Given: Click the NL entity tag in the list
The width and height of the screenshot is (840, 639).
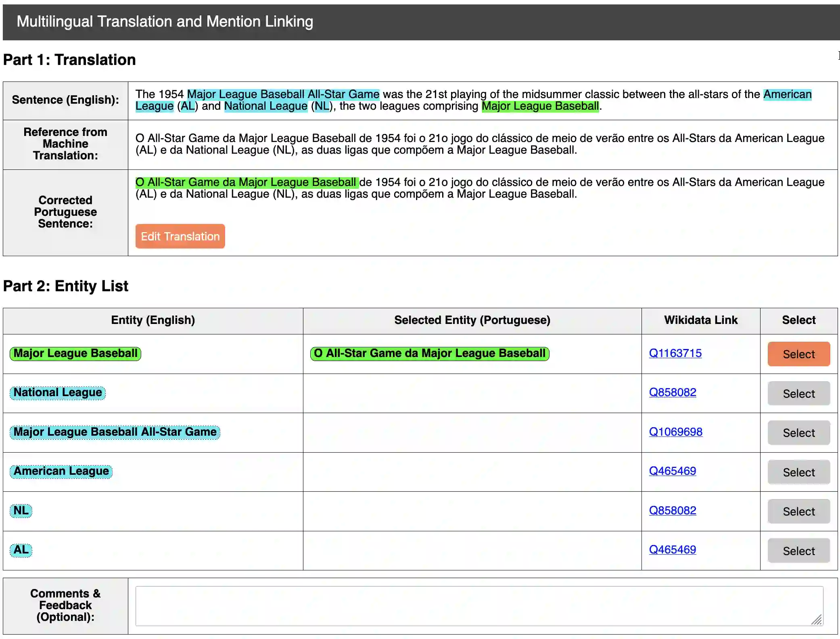Looking at the screenshot, I should coord(21,510).
